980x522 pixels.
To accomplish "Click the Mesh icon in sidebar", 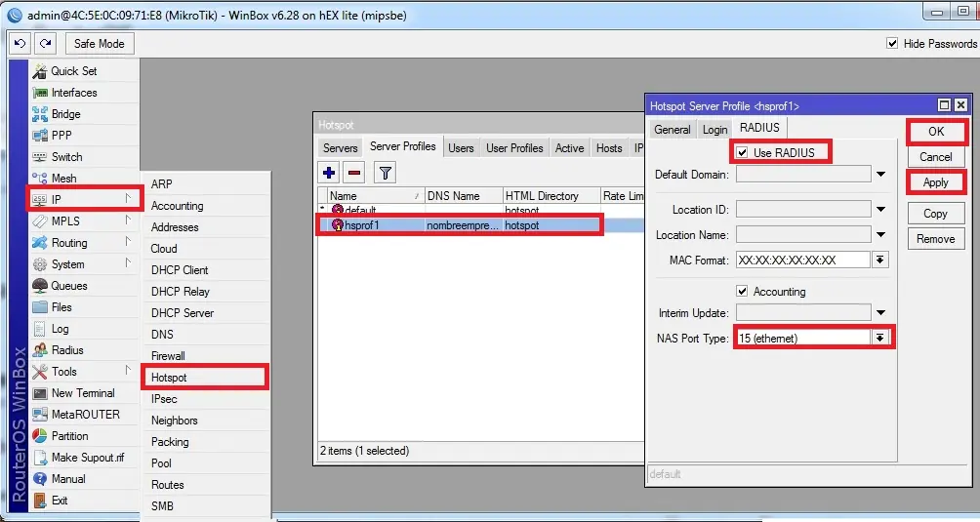I will pos(40,179).
